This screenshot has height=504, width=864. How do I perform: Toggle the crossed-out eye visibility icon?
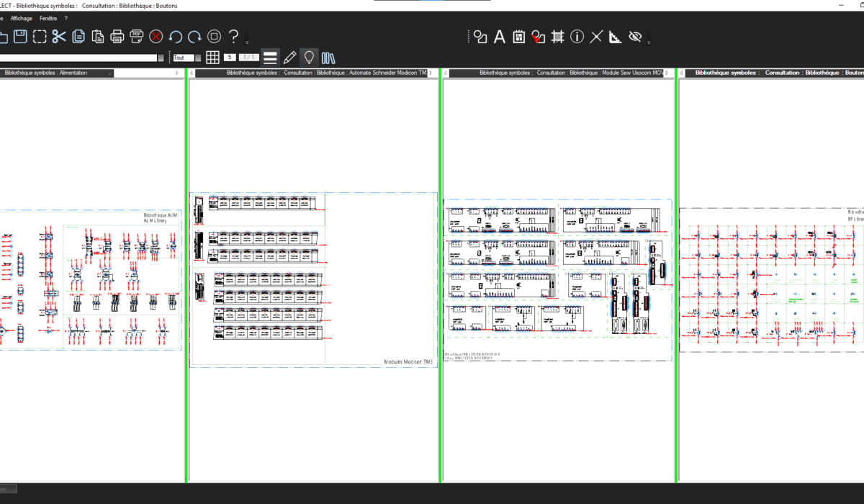tap(634, 37)
